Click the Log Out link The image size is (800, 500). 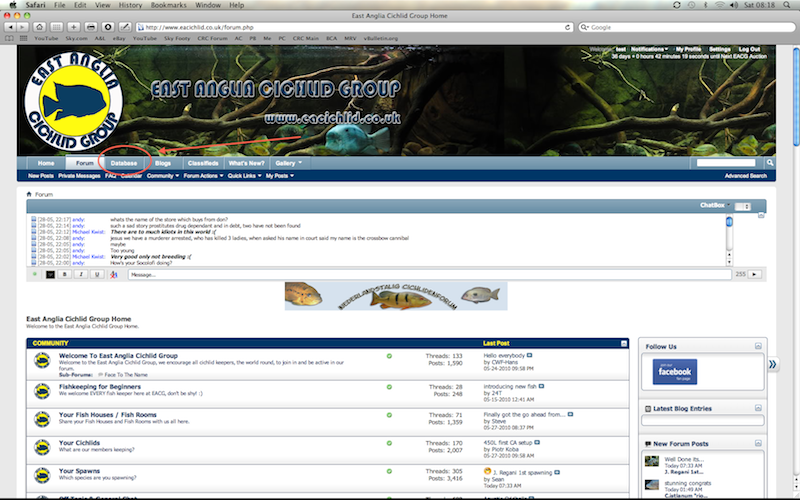749,49
